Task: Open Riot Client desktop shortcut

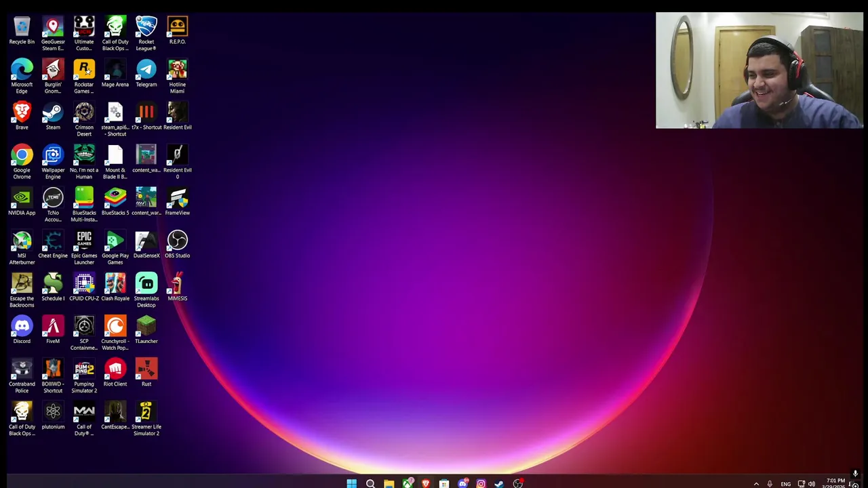Action: (x=115, y=373)
